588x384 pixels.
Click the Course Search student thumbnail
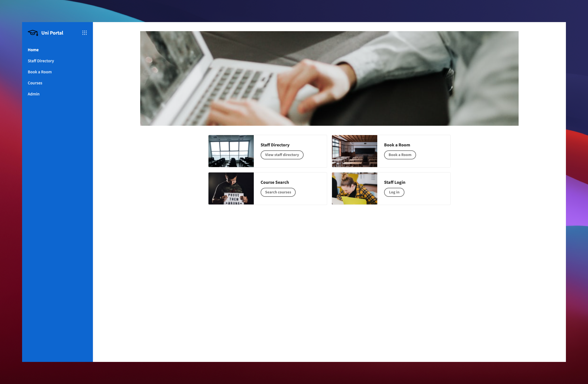click(x=231, y=188)
